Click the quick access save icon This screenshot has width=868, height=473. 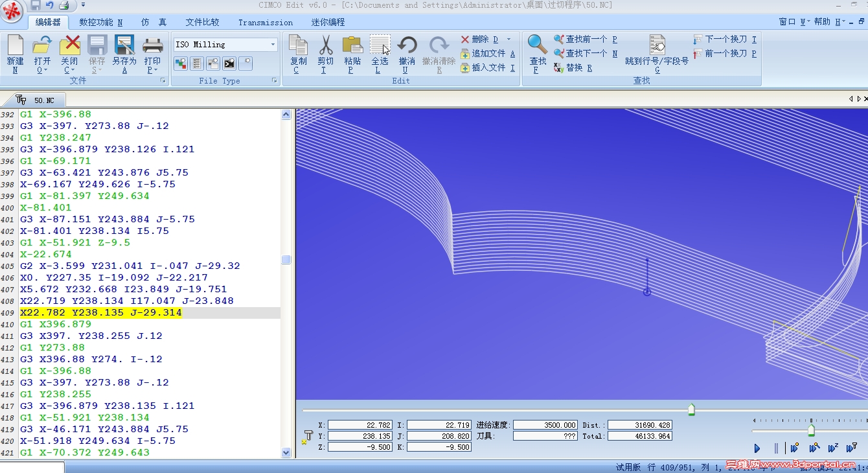(x=35, y=5)
